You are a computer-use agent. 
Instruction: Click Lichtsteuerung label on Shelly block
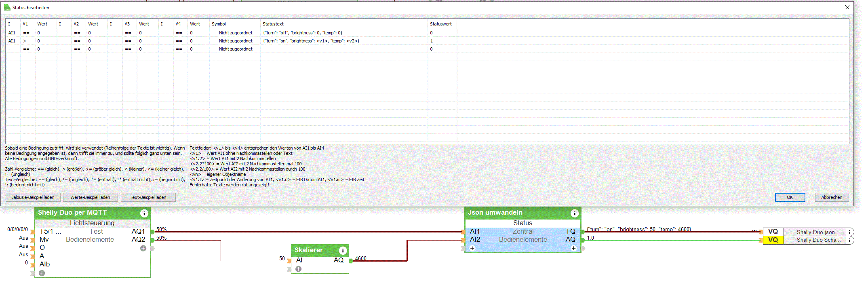tap(92, 223)
